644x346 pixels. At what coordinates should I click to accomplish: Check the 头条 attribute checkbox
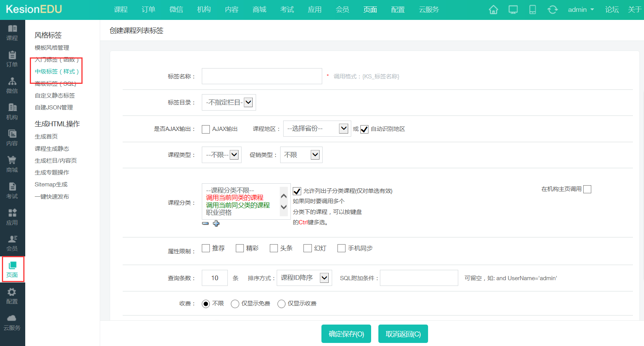(x=274, y=248)
